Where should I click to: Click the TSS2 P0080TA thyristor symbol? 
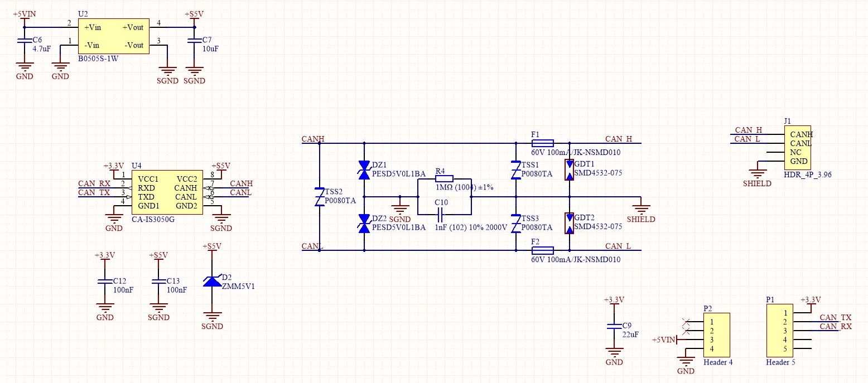(x=319, y=197)
